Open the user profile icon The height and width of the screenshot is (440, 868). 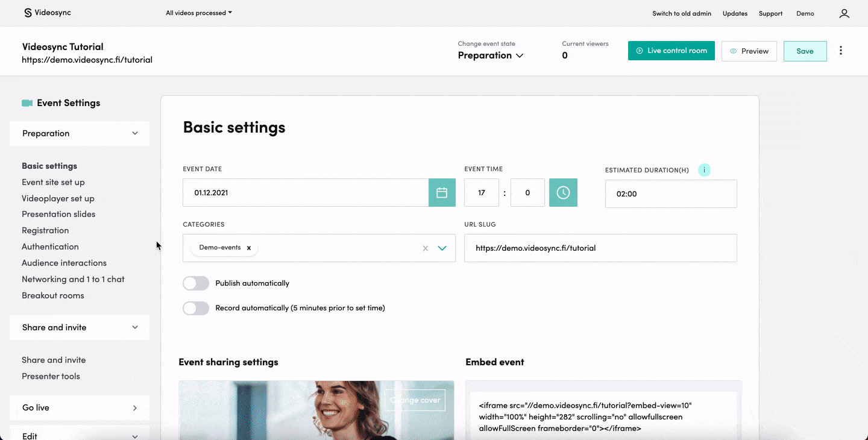pyautogui.click(x=844, y=13)
